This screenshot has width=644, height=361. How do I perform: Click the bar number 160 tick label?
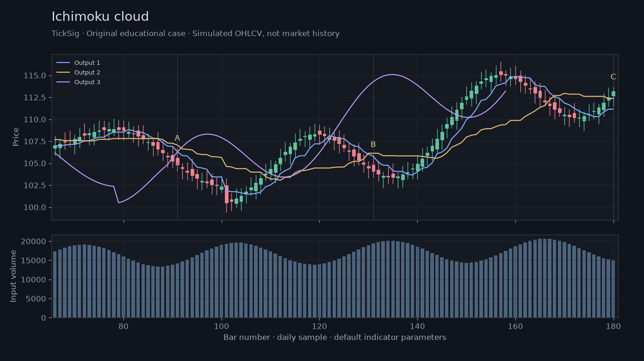tap(515, 326)
